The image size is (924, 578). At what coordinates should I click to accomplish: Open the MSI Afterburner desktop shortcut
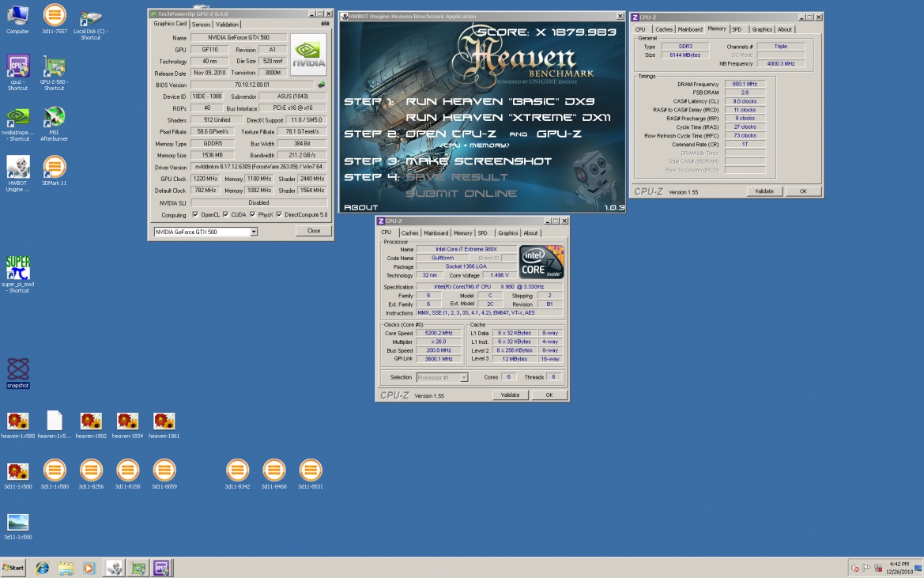pyautogui.click(x=55, y=117)
